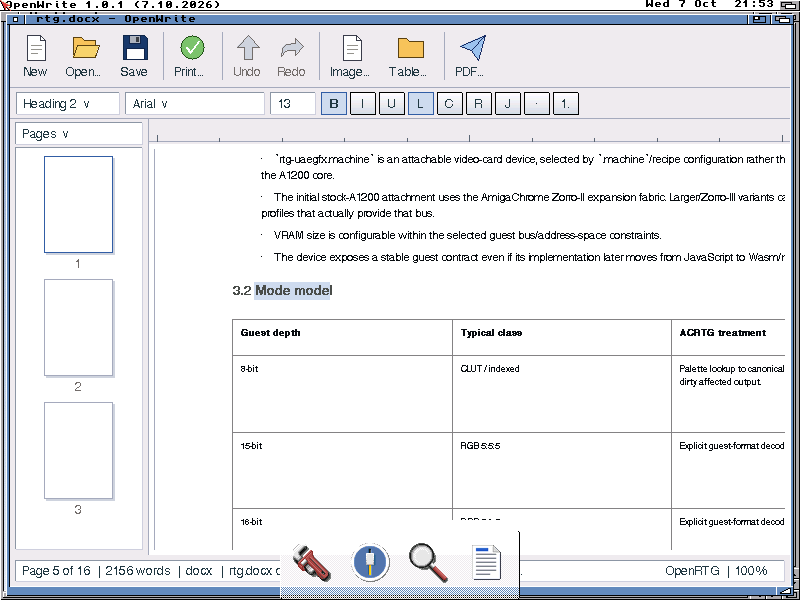Viewport: 800px width, 600px height.
Task: Launch the red pipe wrench dock icon
Action: (311, 562)
